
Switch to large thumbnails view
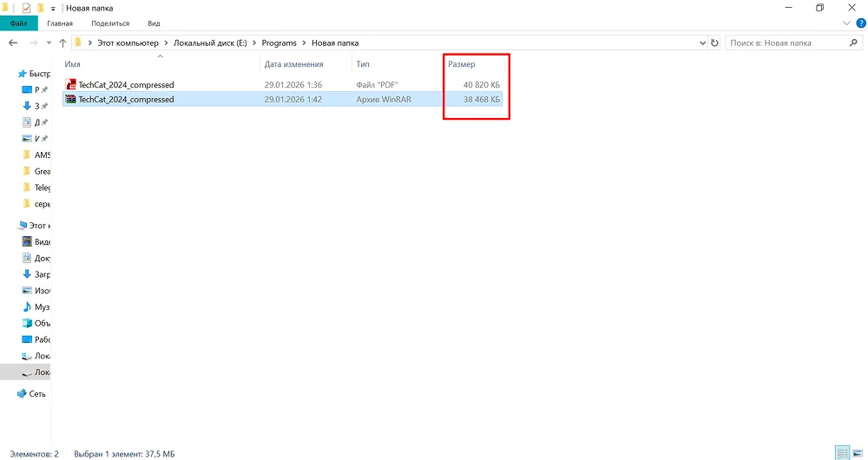click(856, 453)
